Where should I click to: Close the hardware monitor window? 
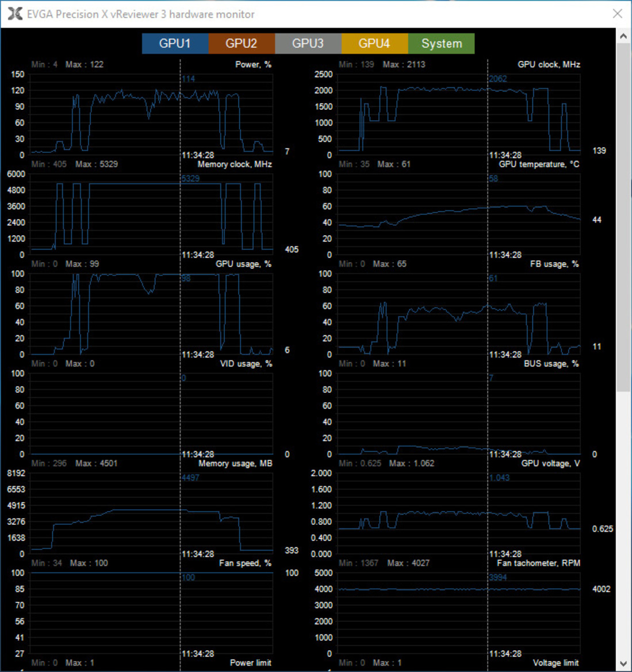[x=618, y=14]
